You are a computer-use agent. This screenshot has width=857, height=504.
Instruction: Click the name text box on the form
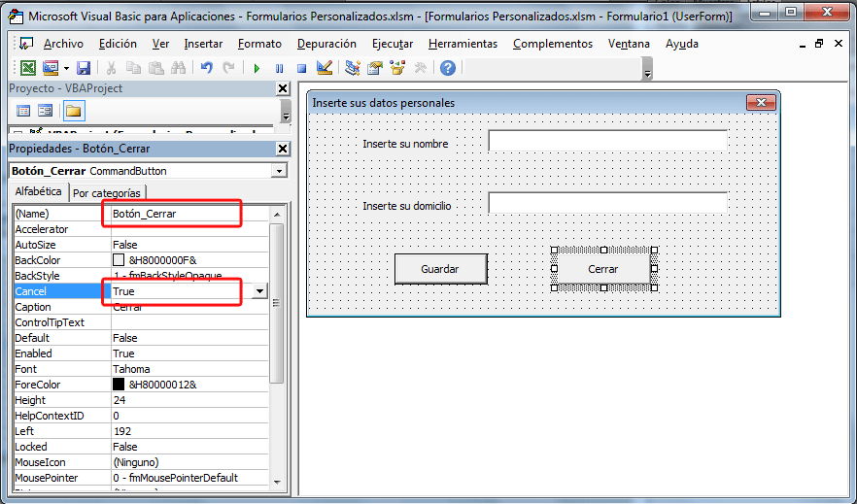pos(608,141)
